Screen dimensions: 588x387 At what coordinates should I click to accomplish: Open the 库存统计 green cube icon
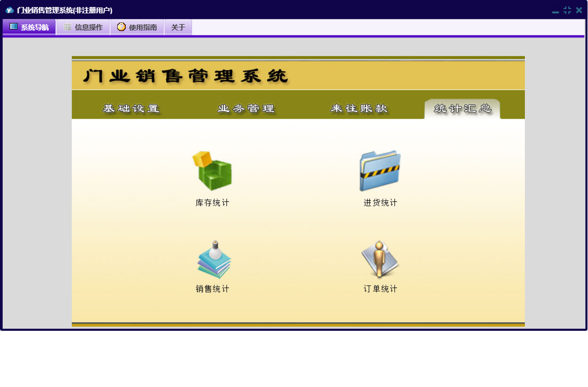pyautogui.click(x=212, y=171)
